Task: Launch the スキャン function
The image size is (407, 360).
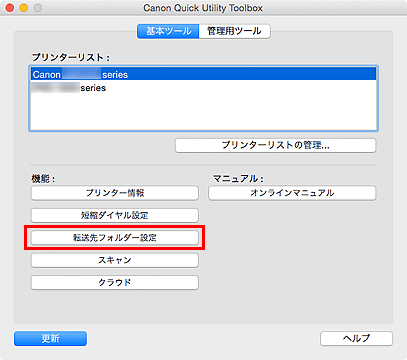Action: (x=115, y=260)
